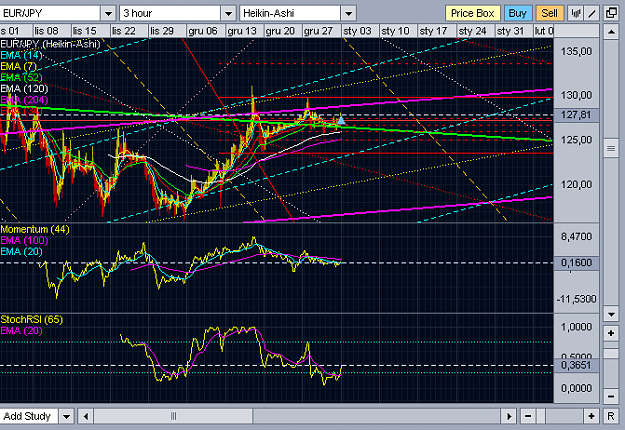Click the horizontal scroll right arrow

pos(509,416)
